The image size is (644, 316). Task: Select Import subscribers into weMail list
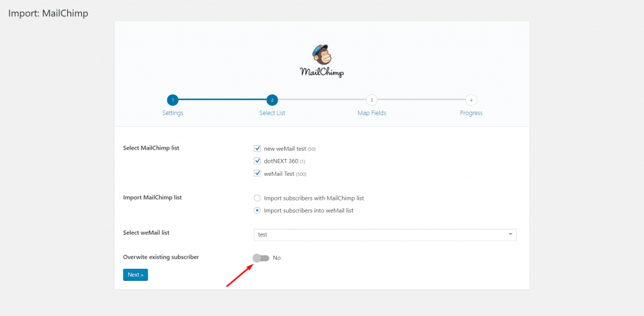(257, 210)
